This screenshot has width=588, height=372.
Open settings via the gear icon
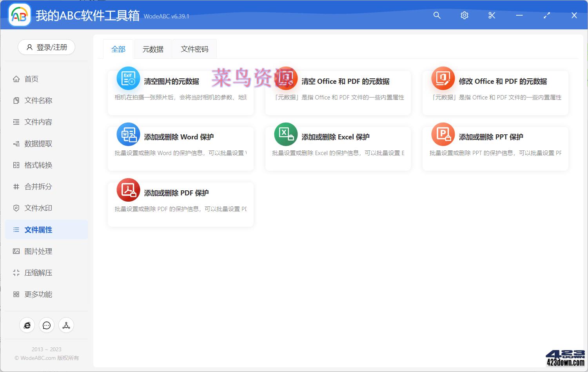[x=464, y=16]
